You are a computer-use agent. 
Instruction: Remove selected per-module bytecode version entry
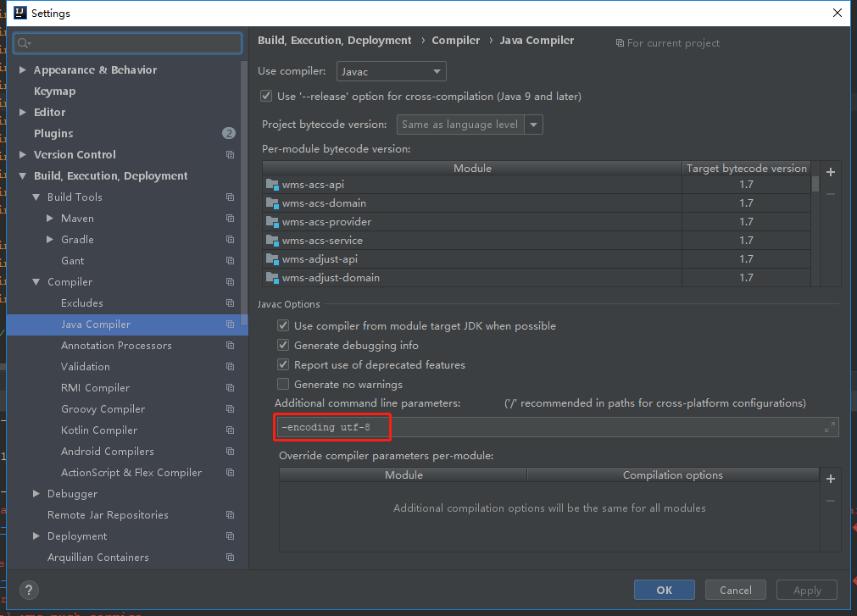830,194
